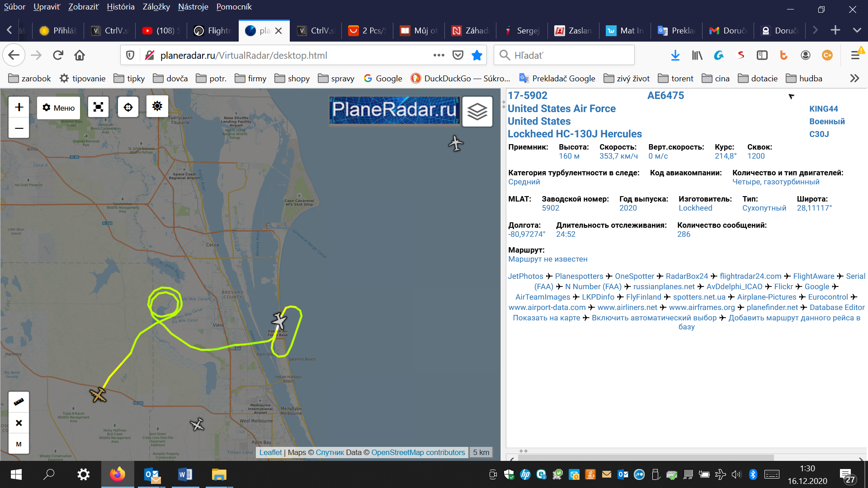The height and width of the screenshot is (488, 868).
Task: Open the list all tabs dropdown arrow
Action: click(857, 30)
